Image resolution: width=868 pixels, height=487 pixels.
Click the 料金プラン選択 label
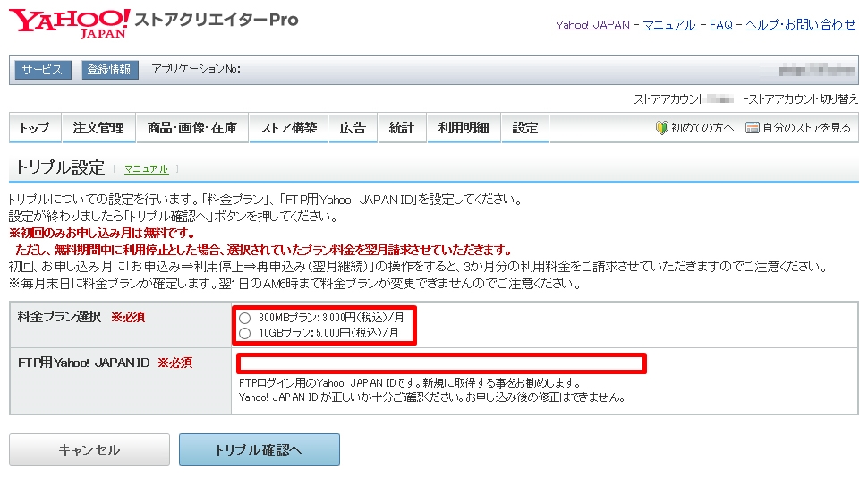59,317
